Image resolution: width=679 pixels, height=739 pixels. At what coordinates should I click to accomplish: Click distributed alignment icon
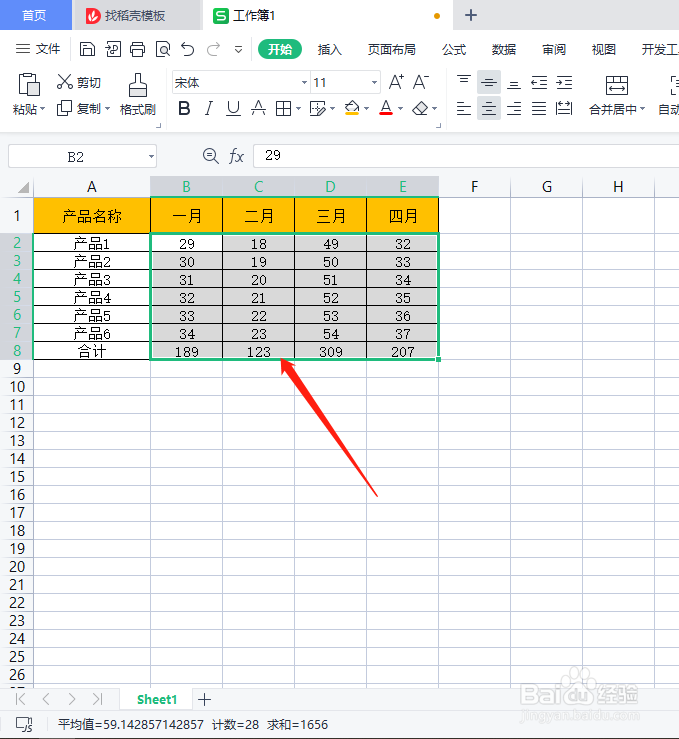(x=564, y=109)
